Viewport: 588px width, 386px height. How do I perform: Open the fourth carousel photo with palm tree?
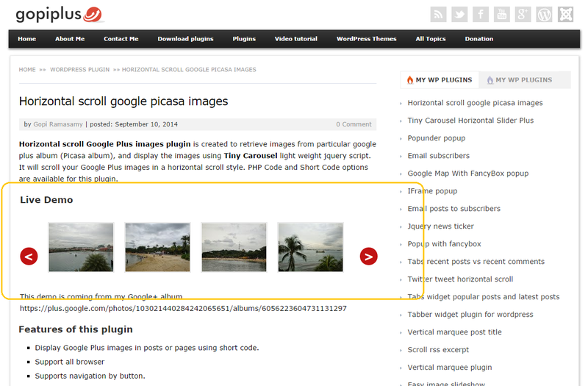pyautogui.click(x=310, y=247)
